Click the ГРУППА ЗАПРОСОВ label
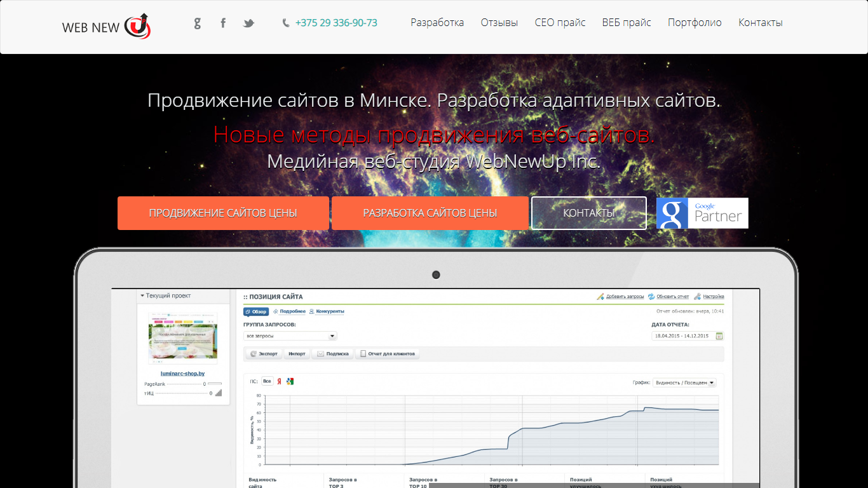Viewport: 868px width, 488px height. click(269, 325)
